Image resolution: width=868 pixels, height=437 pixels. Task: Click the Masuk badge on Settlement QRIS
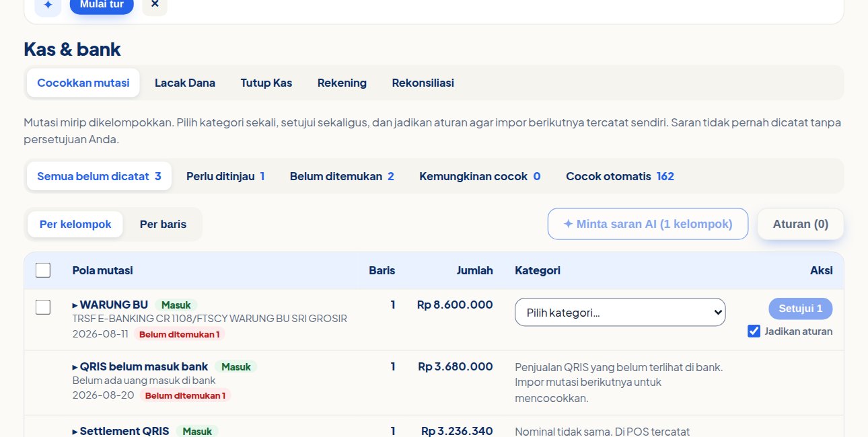coord(197,432)
